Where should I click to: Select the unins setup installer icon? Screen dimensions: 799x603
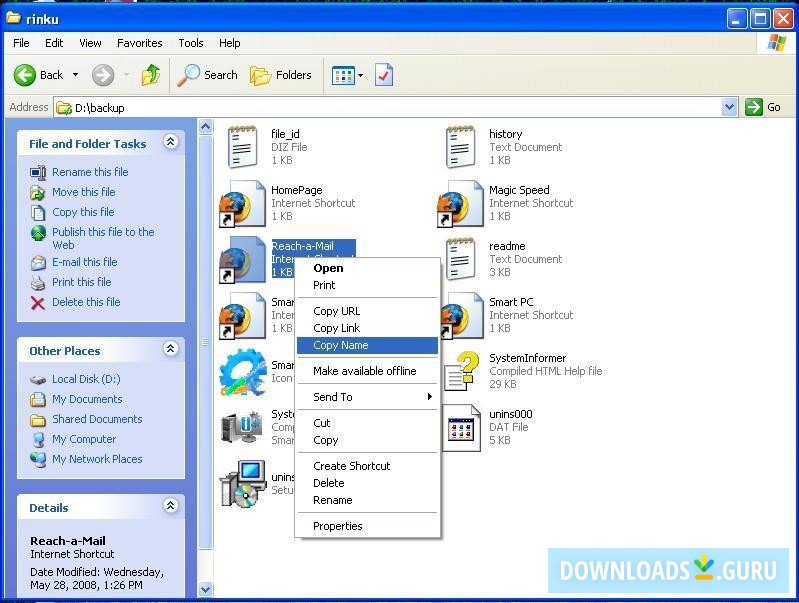click(243, 483)
